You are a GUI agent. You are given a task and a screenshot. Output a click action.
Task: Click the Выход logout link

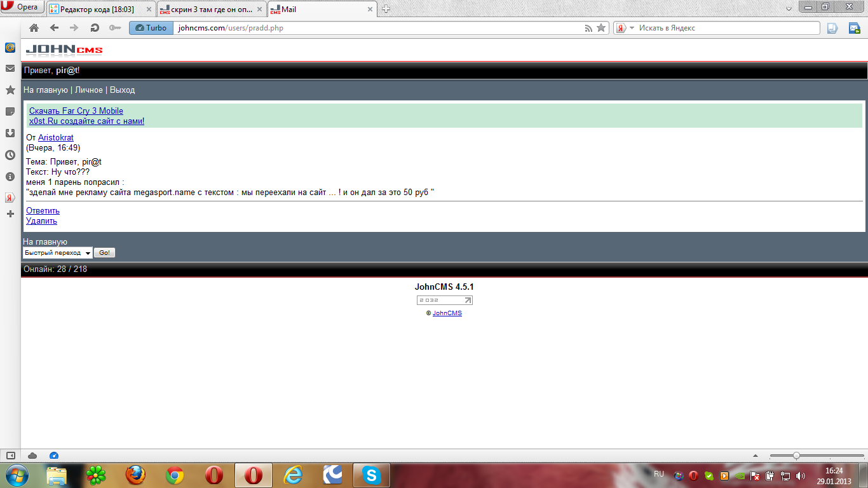(123, 90)
